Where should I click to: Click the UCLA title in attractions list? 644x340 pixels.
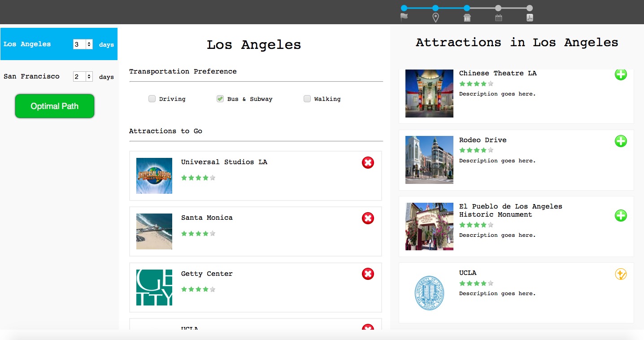[468, 273]
